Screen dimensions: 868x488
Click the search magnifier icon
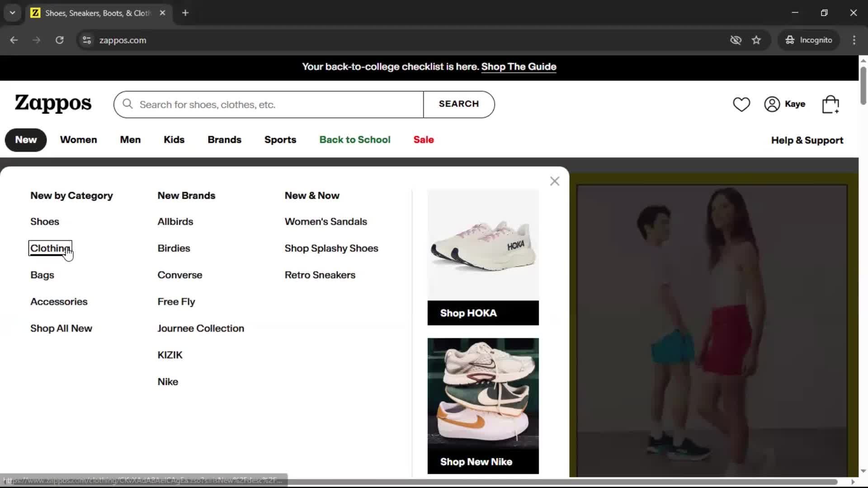128,104
